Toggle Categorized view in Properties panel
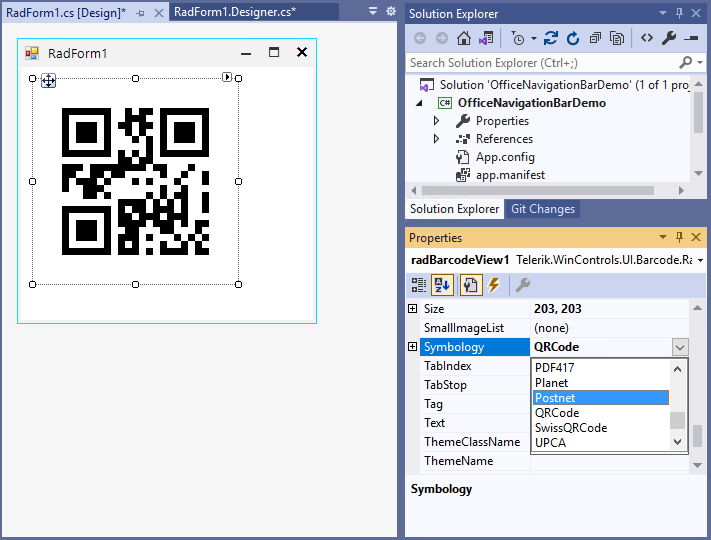Screen dimensions: 711x540 419,285
